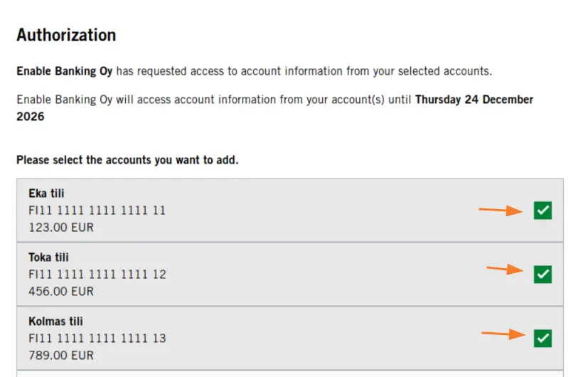Click IBAN ending in 1111 11

(x=97, y=211)
